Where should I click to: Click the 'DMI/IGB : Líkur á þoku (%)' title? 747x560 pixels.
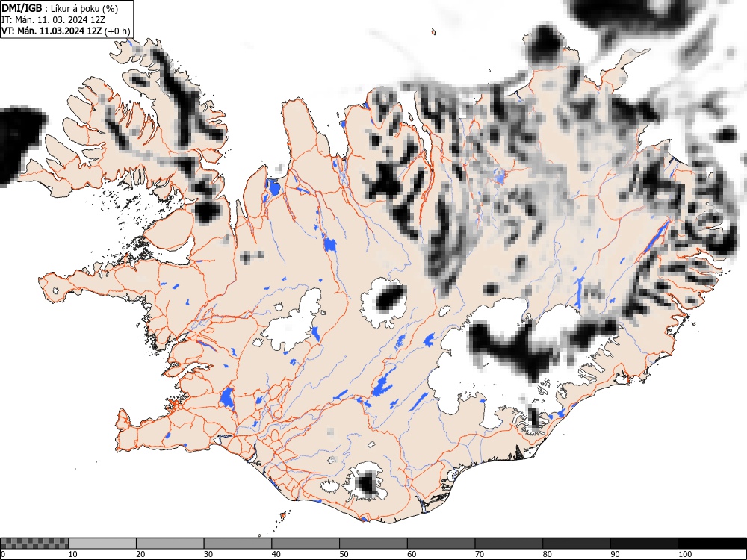(60, 8)
